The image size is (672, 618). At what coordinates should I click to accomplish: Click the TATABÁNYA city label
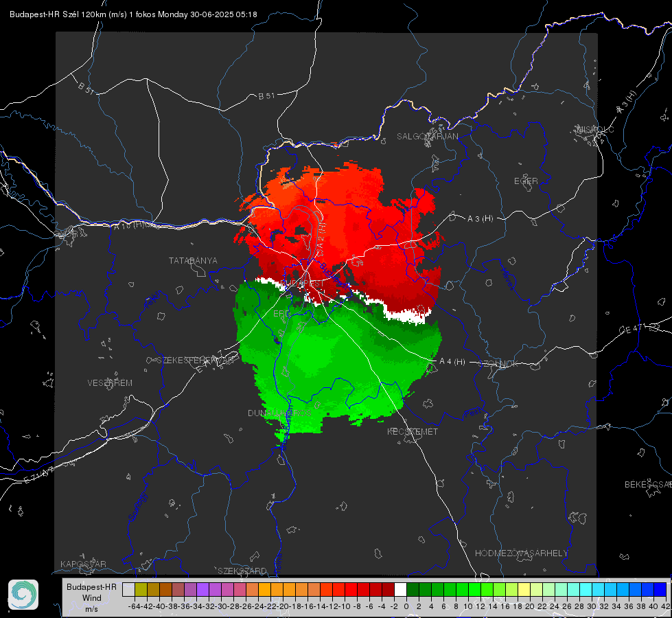coord(193,261)
